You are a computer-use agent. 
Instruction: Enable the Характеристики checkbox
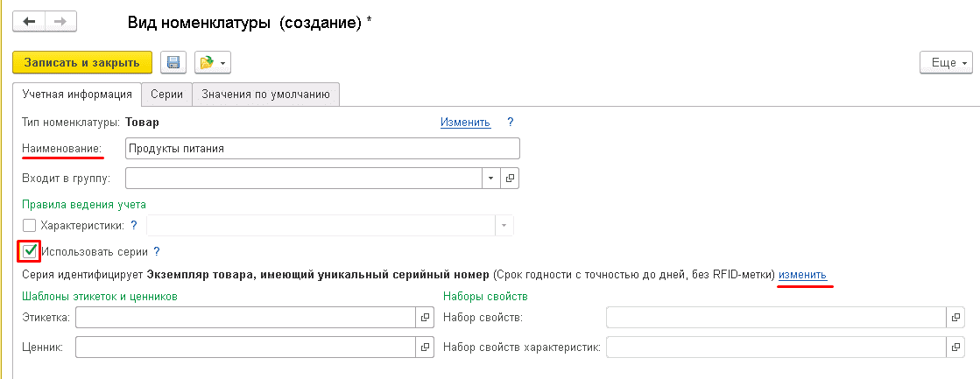(x=30, y=226)
